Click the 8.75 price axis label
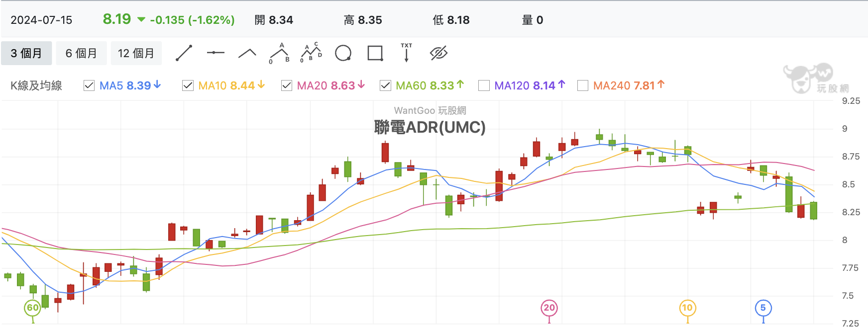 851,157
